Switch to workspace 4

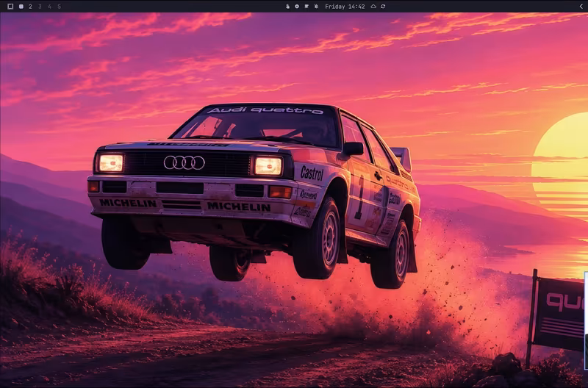(49, 7)
